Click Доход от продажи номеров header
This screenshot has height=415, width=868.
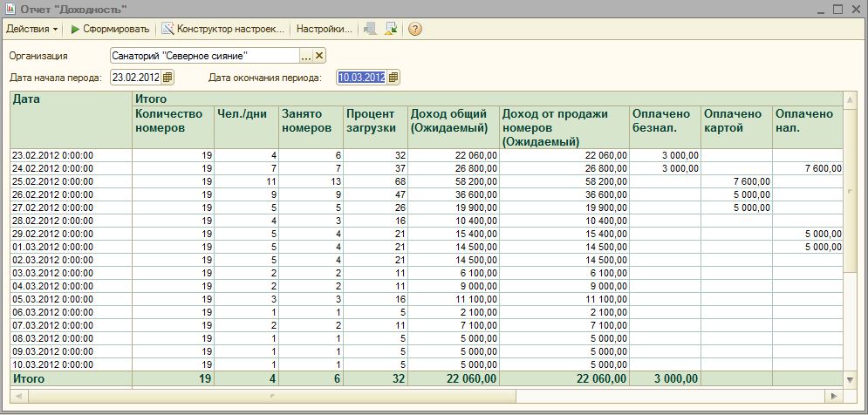click(x=564, y=126)
